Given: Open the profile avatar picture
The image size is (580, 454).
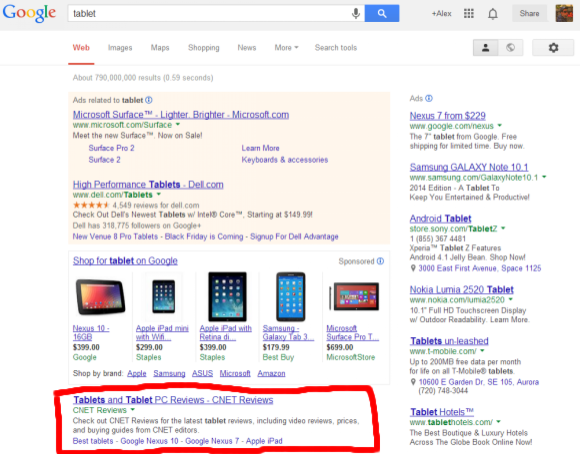Looking at the screenshot, I should click(564, 13).
